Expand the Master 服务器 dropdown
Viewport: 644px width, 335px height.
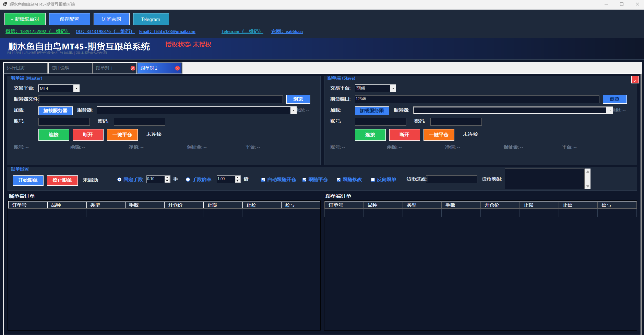click(x=294, y=111)
